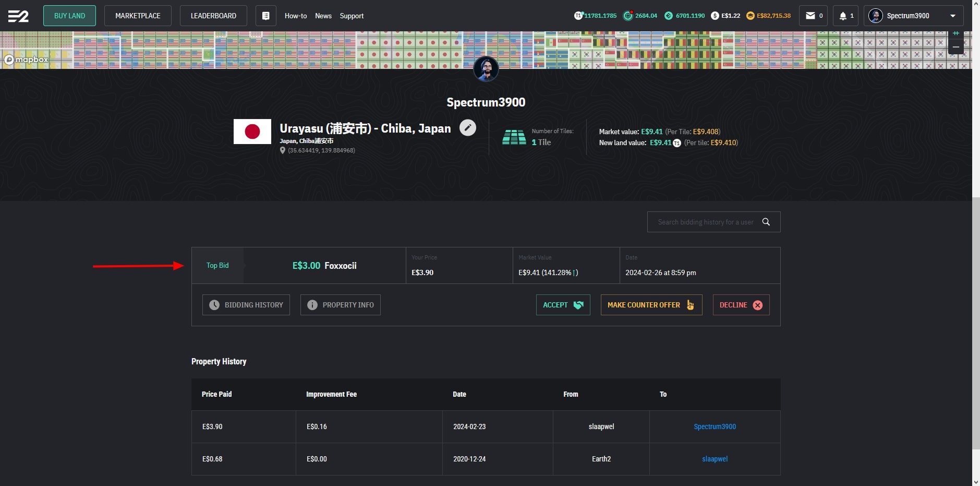The height and width of the screenshot is (486, 980).
Task: Open the document icon next to Leaderboard
Action: point(265,16)
